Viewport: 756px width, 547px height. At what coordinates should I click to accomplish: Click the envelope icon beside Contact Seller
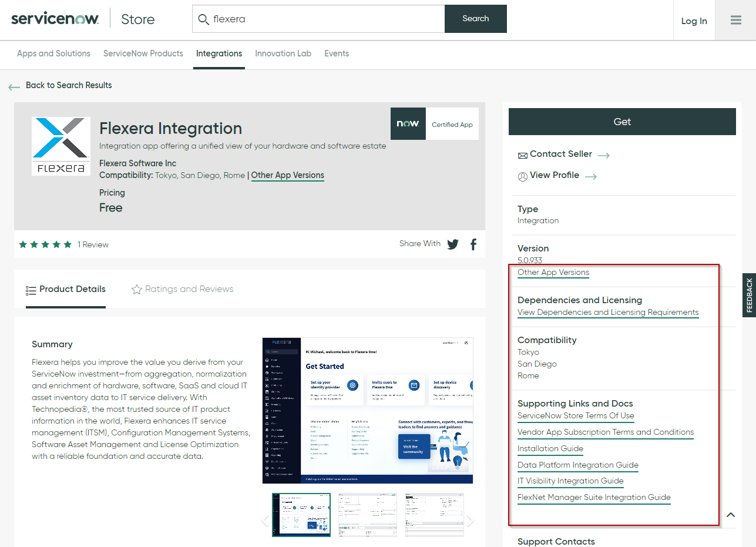[x=523, y=156]
